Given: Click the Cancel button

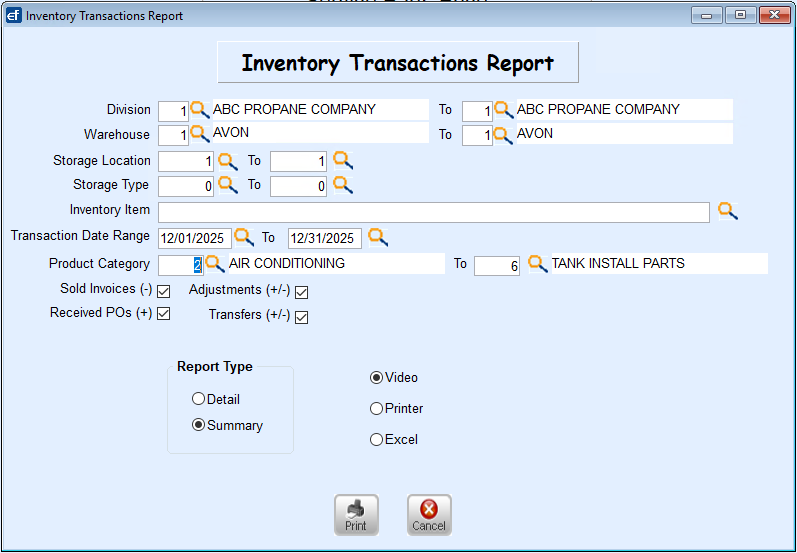Looking at the screenshot, I should coord(429,515).
